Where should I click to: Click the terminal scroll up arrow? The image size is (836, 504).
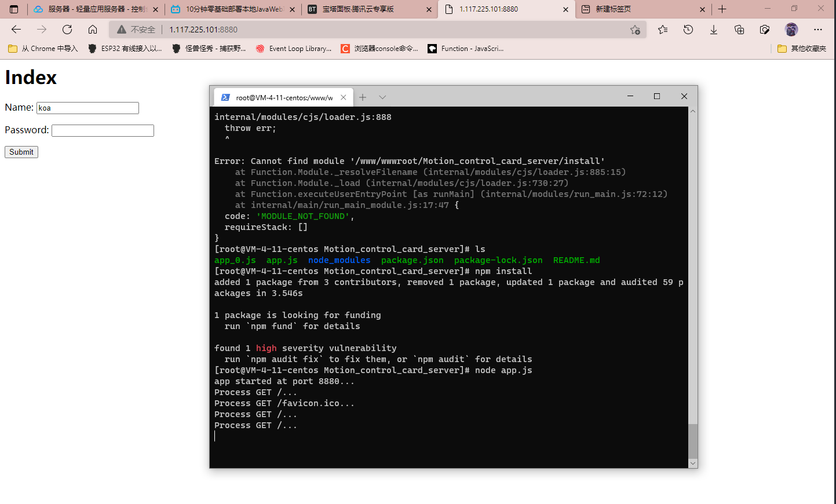point(693,111)
